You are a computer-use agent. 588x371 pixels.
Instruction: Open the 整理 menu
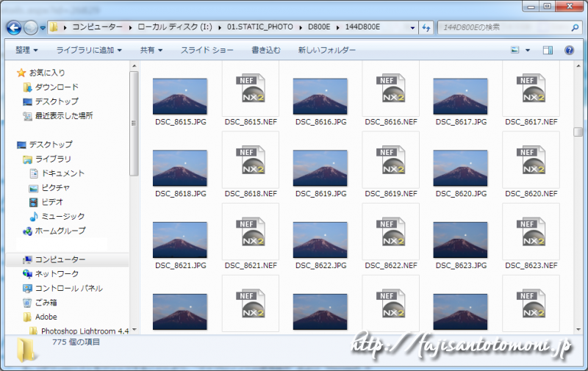26,50
